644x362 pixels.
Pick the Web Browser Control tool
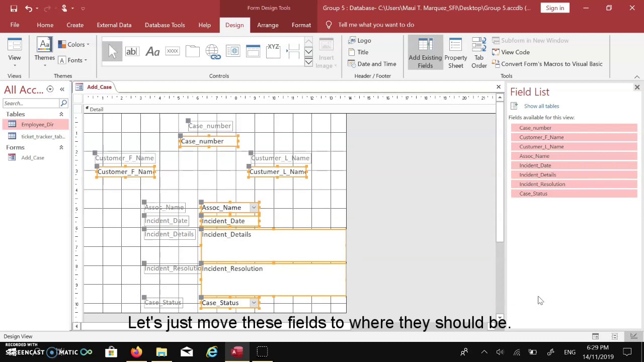[x=232, y=51]
